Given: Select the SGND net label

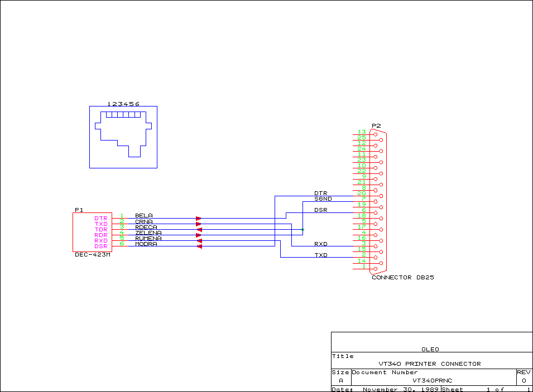Looking at the screenshot, I should 323,199.
